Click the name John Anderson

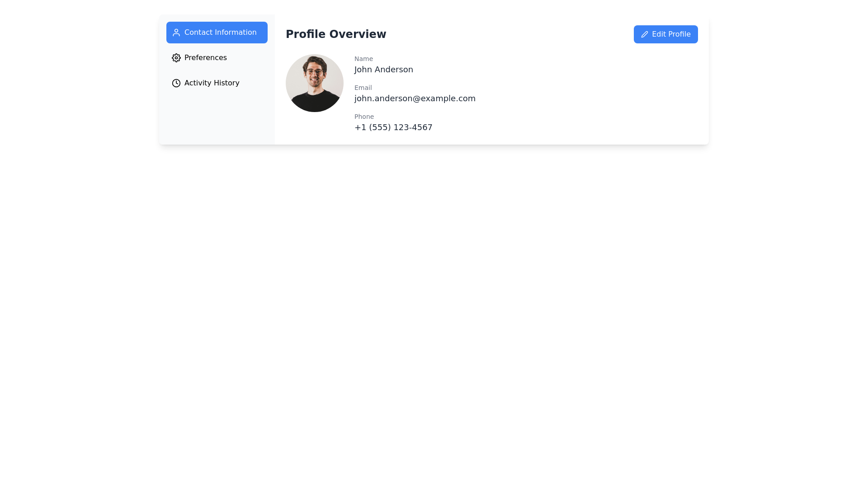pyautogui.click(x=383, y=69)
